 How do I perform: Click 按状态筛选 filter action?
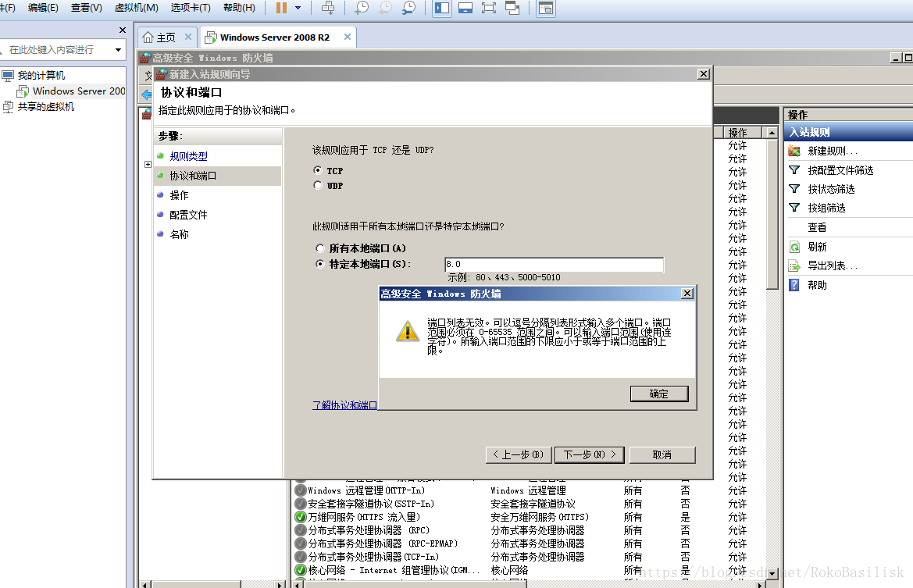pyautogui.click(x=832, y=189)
